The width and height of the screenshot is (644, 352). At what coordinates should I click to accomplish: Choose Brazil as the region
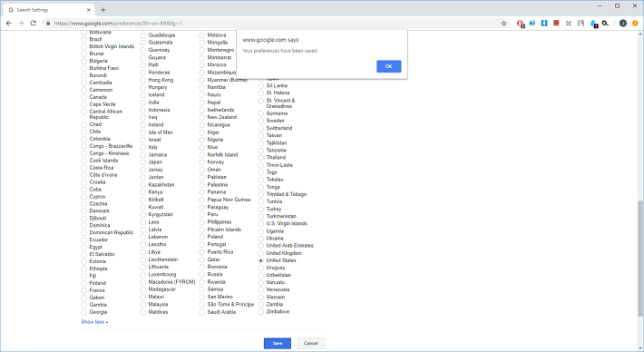[84, 39]
